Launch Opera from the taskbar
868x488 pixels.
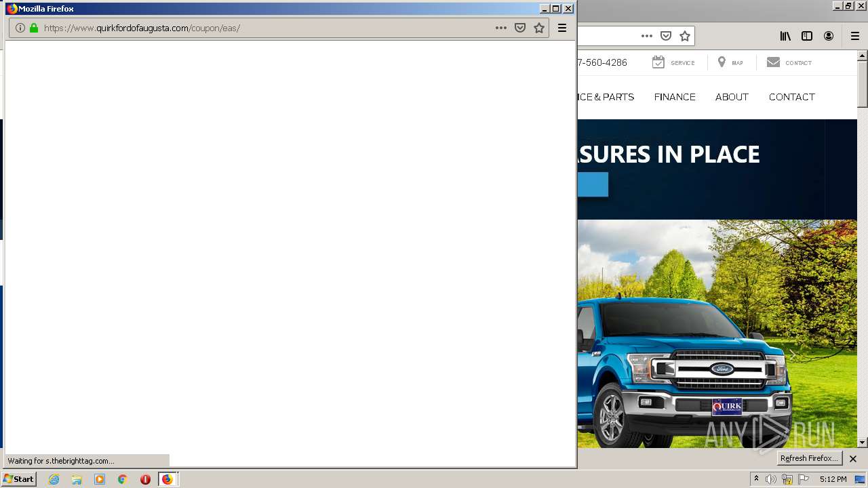pyautogui.click(x=145, y=479)
